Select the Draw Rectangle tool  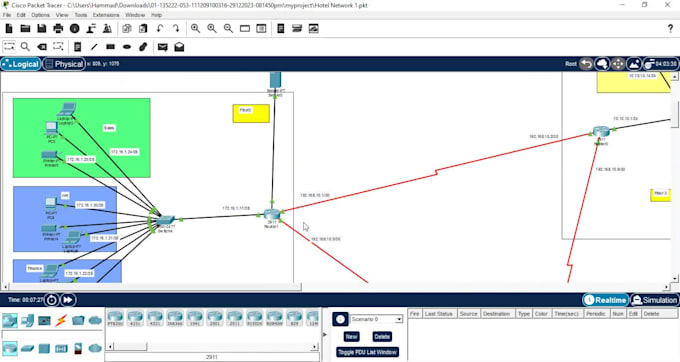point(111,46)
